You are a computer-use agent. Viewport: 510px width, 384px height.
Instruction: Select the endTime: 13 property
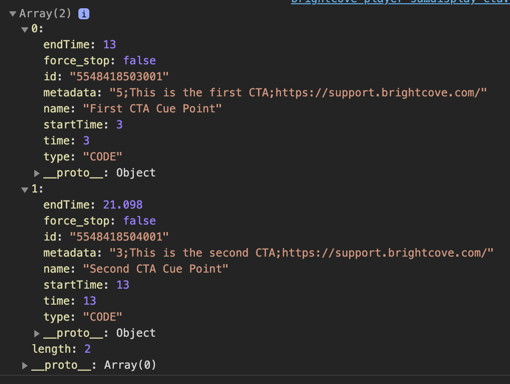(x=80, y=44)
